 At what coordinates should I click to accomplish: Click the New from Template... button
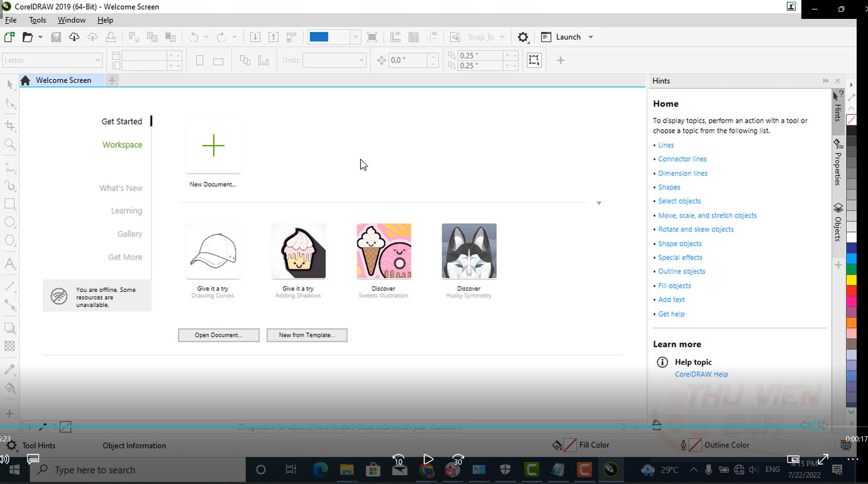point(307,335)
